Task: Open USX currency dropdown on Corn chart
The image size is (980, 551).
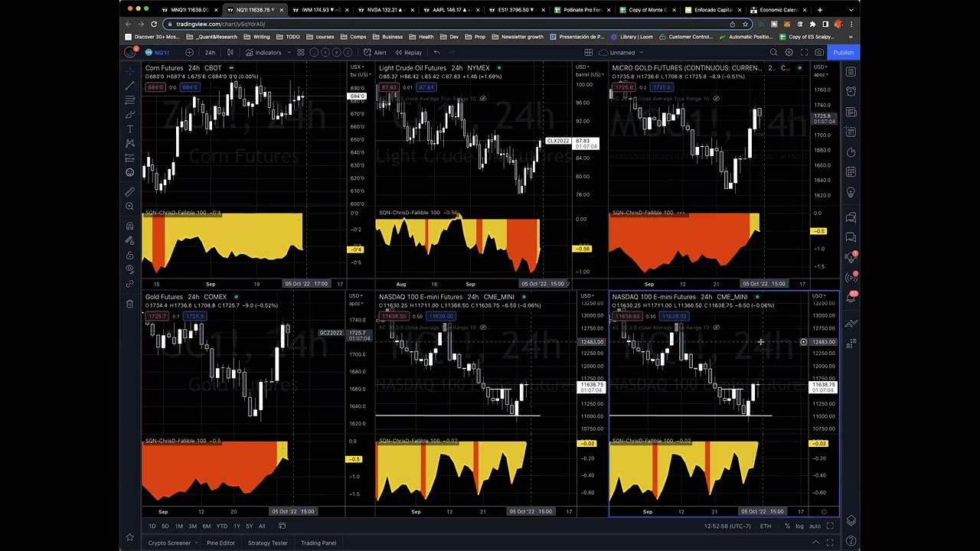Action: [x=357, y=67]
